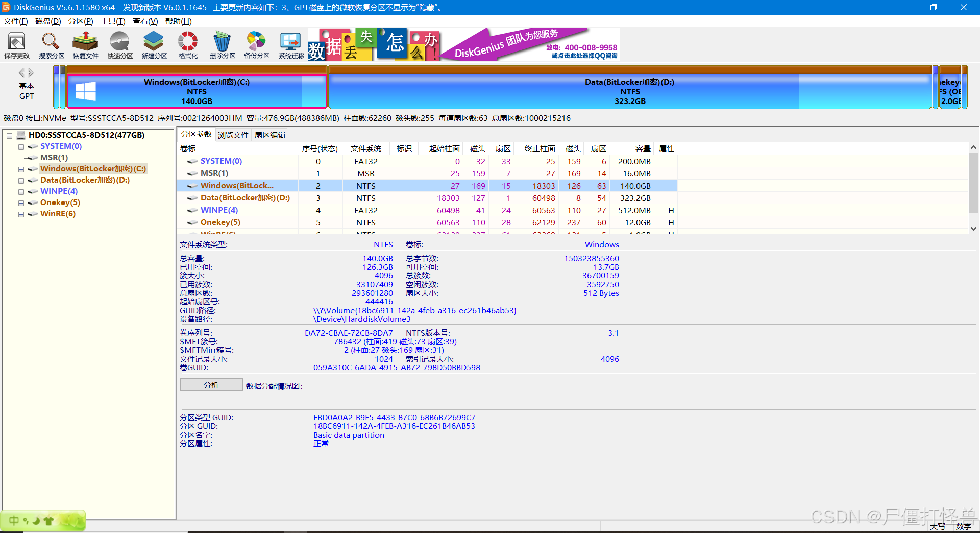
Task: Expand the SYSTEM(0) tree node
Action: (x=21, y=146)
